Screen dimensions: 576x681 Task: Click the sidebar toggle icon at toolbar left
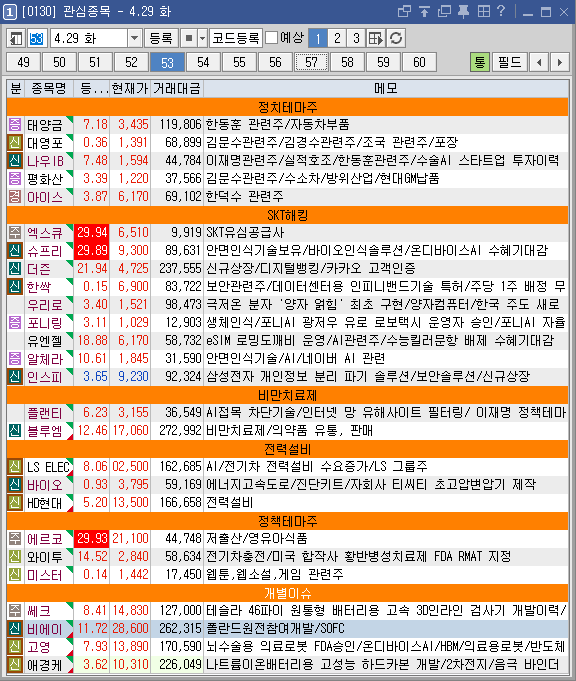tap(16, 38)
